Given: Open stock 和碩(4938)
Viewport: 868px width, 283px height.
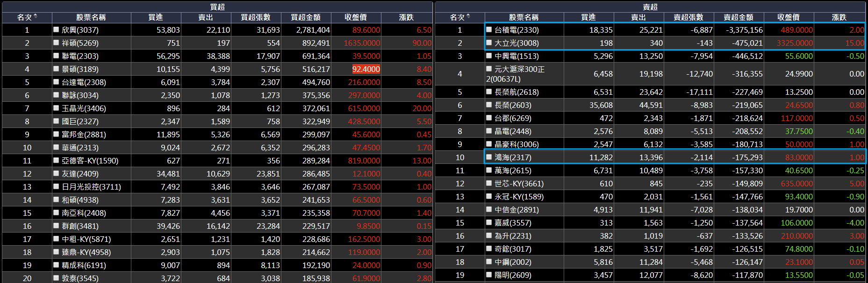Looking at the screenshot, I should pos(80,200).
